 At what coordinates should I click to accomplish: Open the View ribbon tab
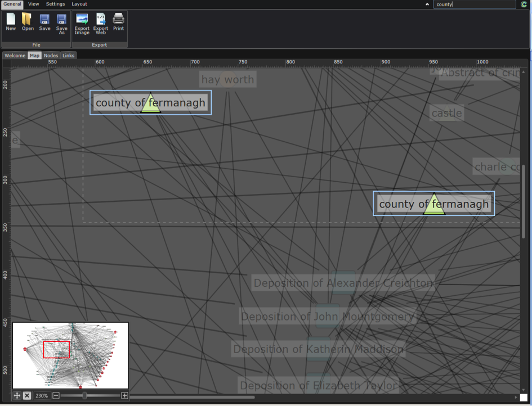tap(34, 4)
